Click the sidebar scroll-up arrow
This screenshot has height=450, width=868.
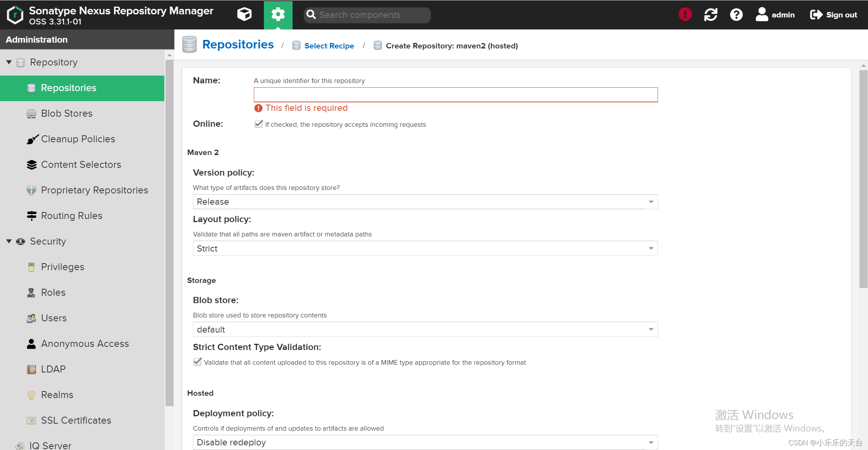click(169, 55)
